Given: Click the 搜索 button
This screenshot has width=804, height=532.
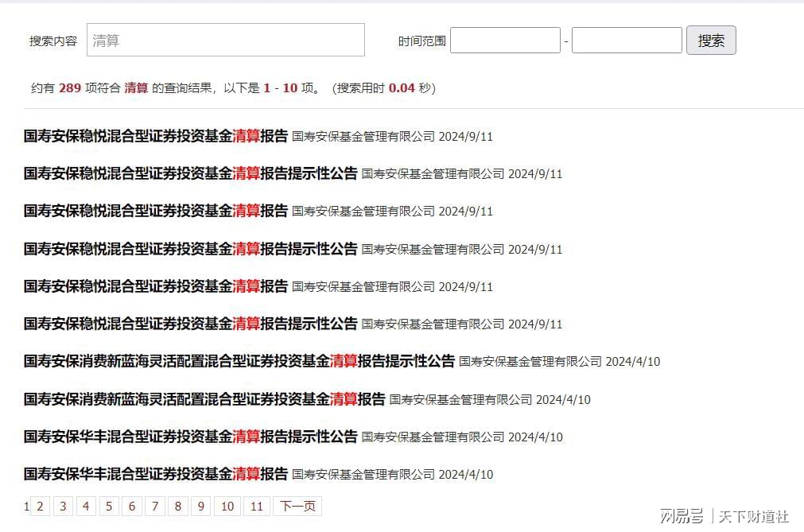Looking at the screenshot, I should (x=711, y=40).
